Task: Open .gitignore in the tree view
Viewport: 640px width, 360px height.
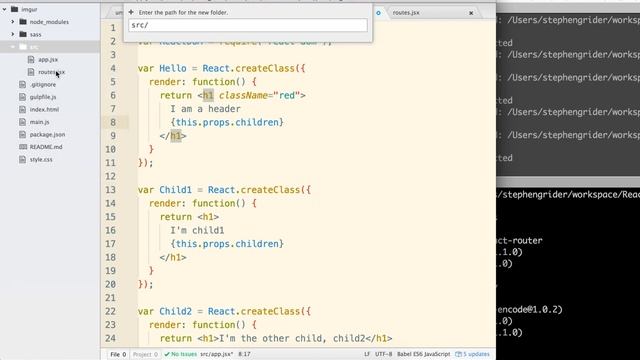Action: (43, 84)
